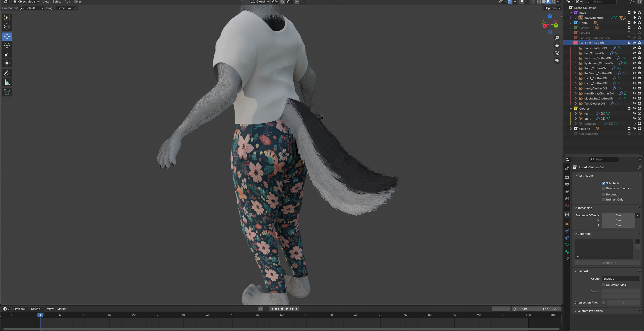
Task: Click the Instance Offset X field
Action: (618, 215)
